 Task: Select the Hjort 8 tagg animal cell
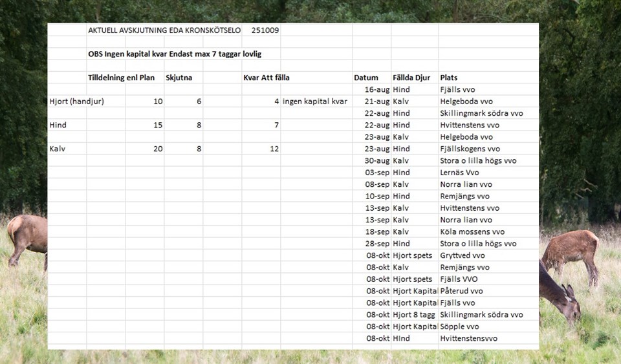(x=415, y=315)
